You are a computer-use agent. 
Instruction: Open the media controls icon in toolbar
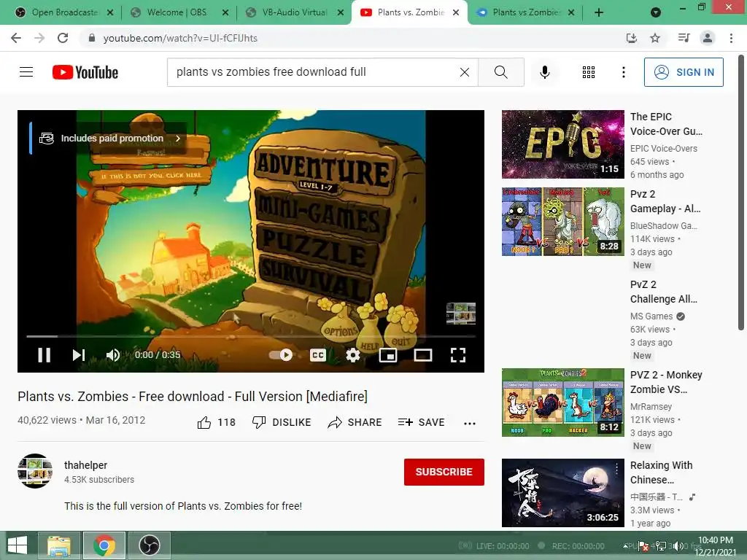point(684,38)
